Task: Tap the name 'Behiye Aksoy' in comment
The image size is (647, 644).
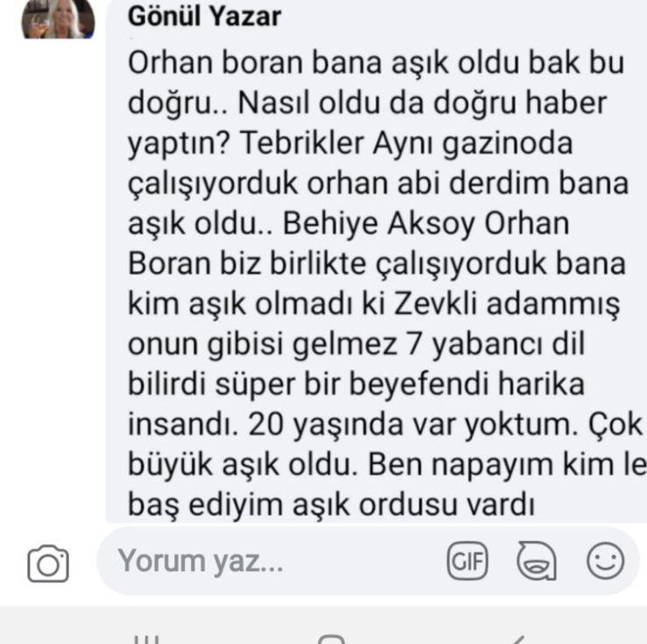Action: (379, 224)
